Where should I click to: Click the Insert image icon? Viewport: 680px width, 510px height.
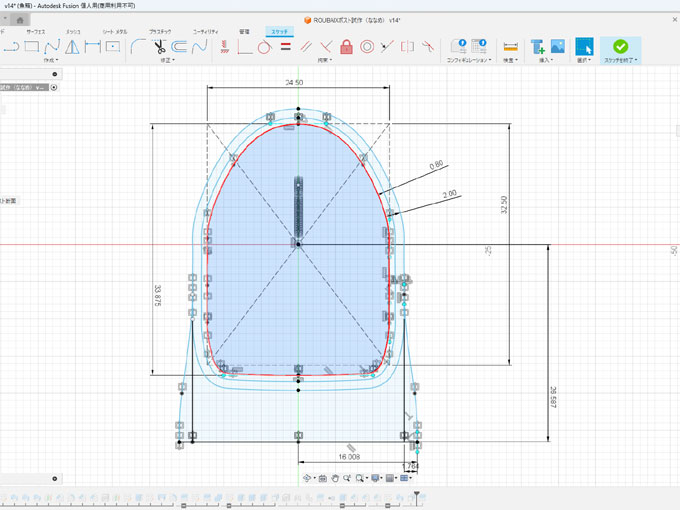[x=557, y=47]
